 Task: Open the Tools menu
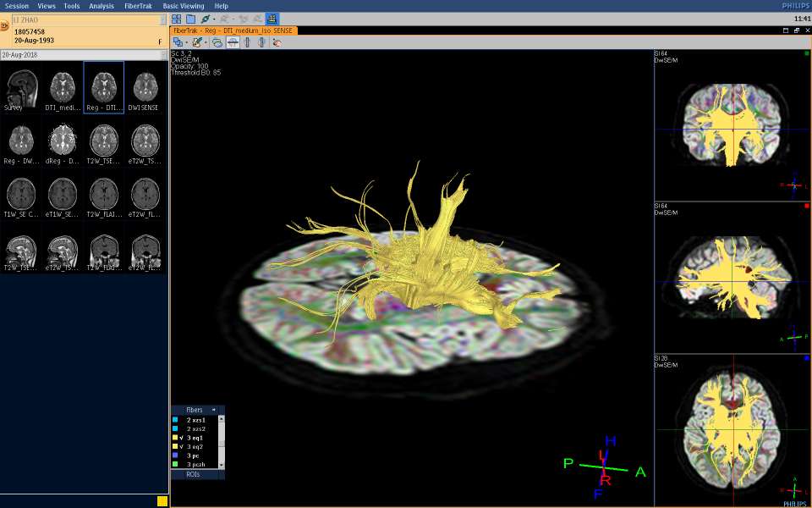pos(71,6)
